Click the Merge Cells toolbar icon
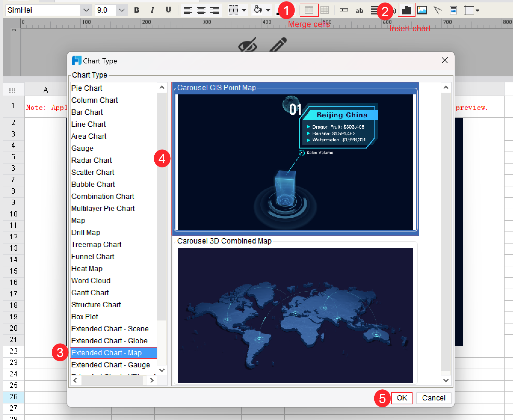 point(309,10)
